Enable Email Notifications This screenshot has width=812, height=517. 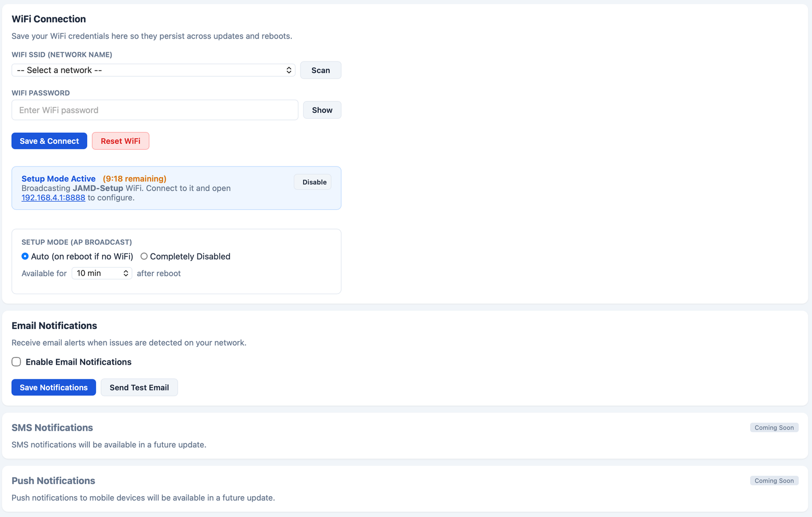(x=16, y=362)
